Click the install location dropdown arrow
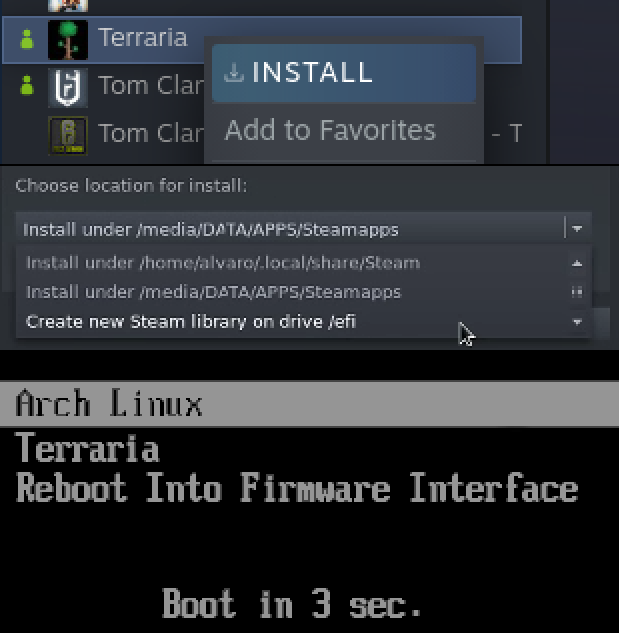 tap(577, 229)
